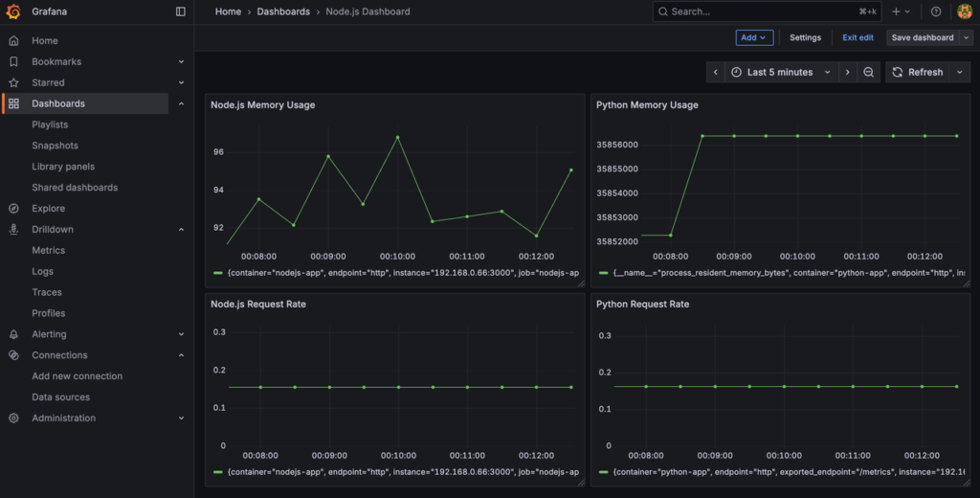
Task: Expand the Administration section chevron
Action: (181, 418)
